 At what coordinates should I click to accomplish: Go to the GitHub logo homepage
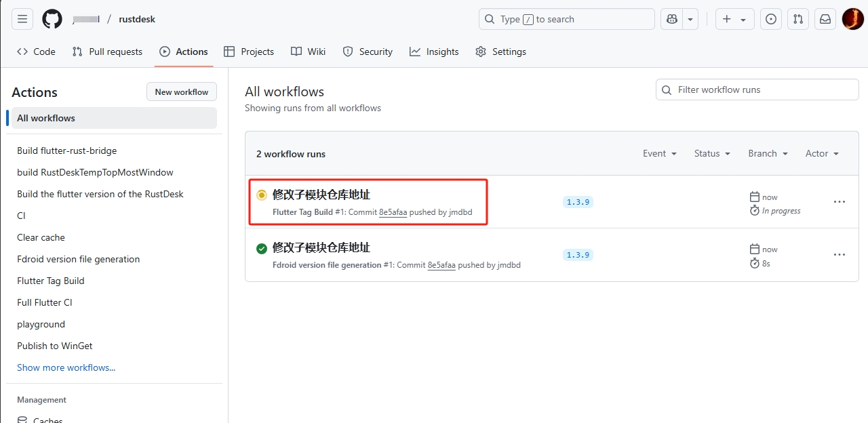pos(52,19)
